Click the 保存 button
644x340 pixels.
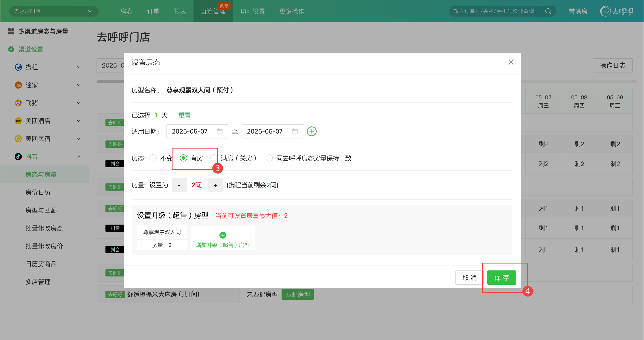(501, 277)
